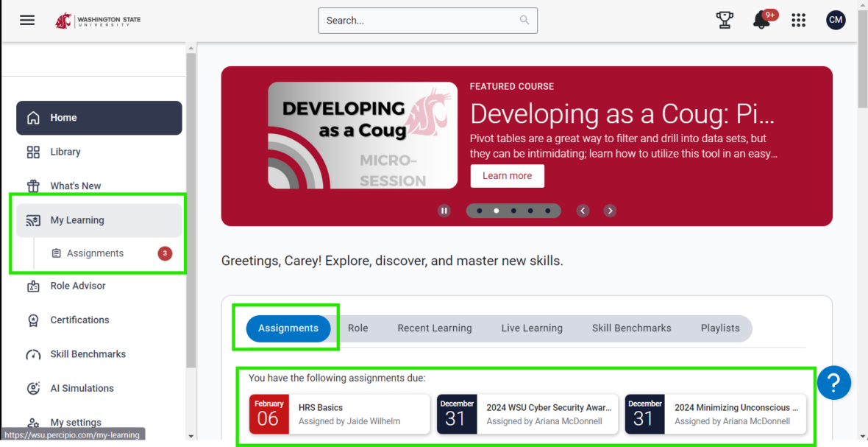This screenshot has width=868, height=447.
Task: Click the Learn more button
Action: pyautogui.click(x=507, y=176)
